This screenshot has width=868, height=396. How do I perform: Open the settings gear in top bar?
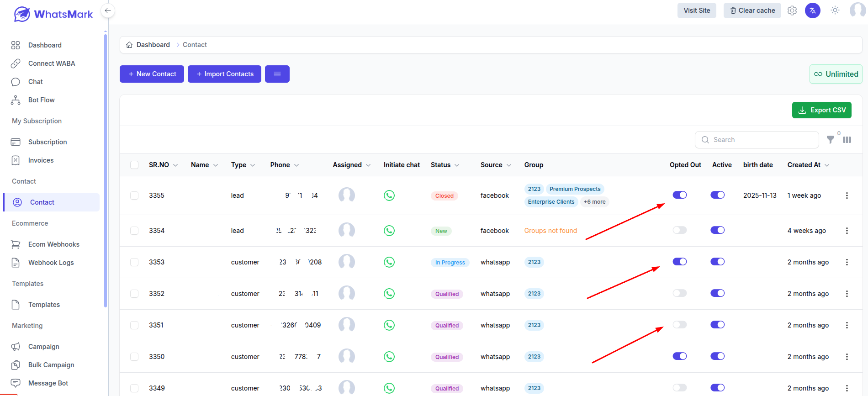click(x=792, y=11)
